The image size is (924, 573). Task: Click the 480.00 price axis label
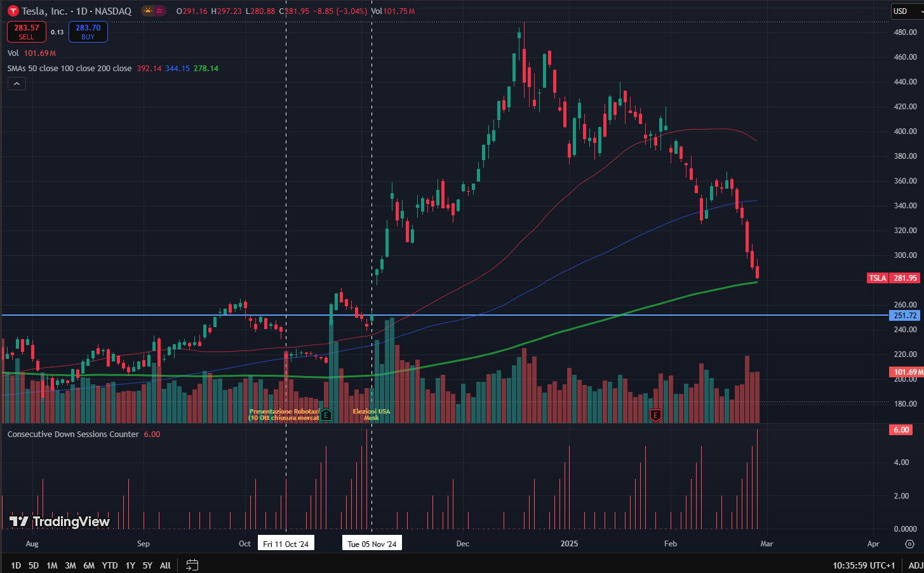[x=905, y=32]
